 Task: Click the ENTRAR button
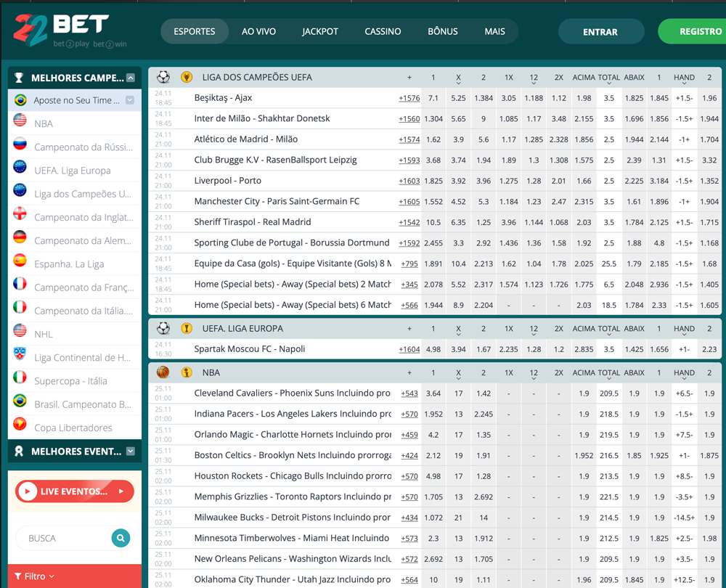pyautogui.click(x=600, y=31)
